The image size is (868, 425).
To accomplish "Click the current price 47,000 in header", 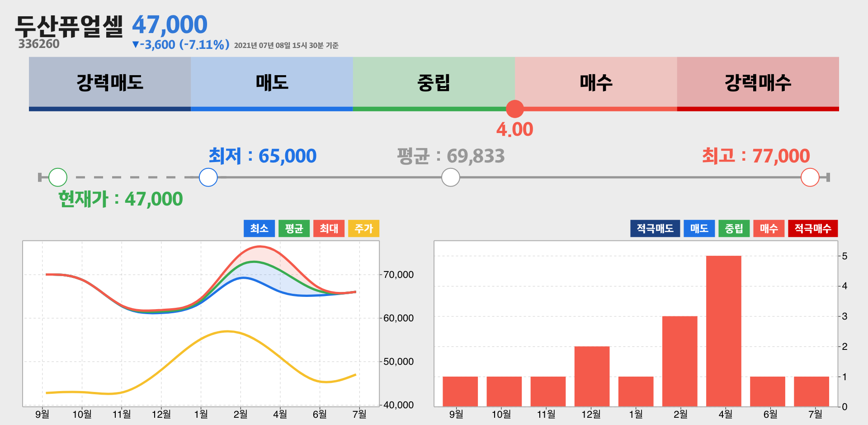I will pyautogui.click(x=170, y=24).
